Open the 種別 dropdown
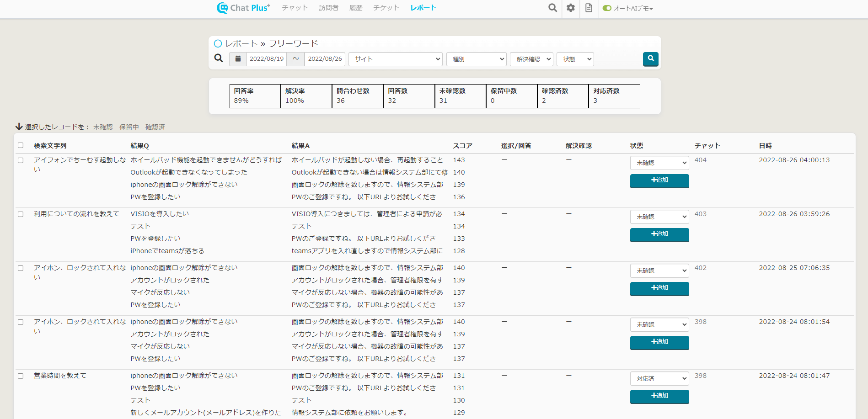868x419 pixels. 476,59
